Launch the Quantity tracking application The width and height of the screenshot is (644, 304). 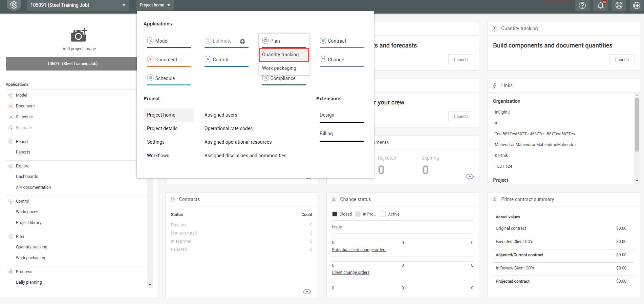coord(622,60)
